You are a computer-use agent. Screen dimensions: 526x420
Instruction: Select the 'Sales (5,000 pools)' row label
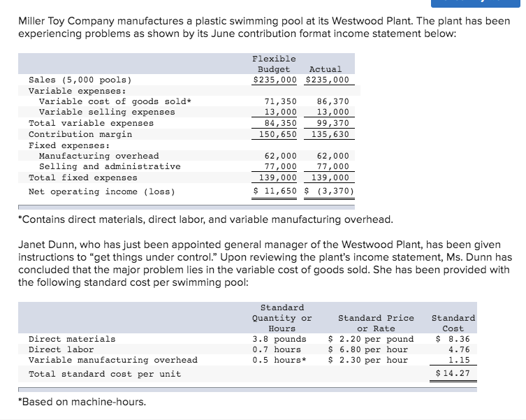click(x=80, y=80)
